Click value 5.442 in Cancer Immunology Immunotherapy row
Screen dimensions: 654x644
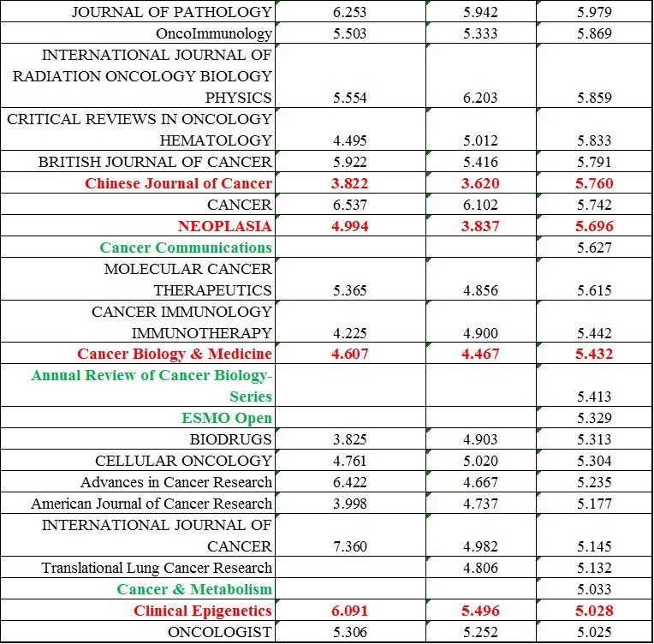[594, 333]
